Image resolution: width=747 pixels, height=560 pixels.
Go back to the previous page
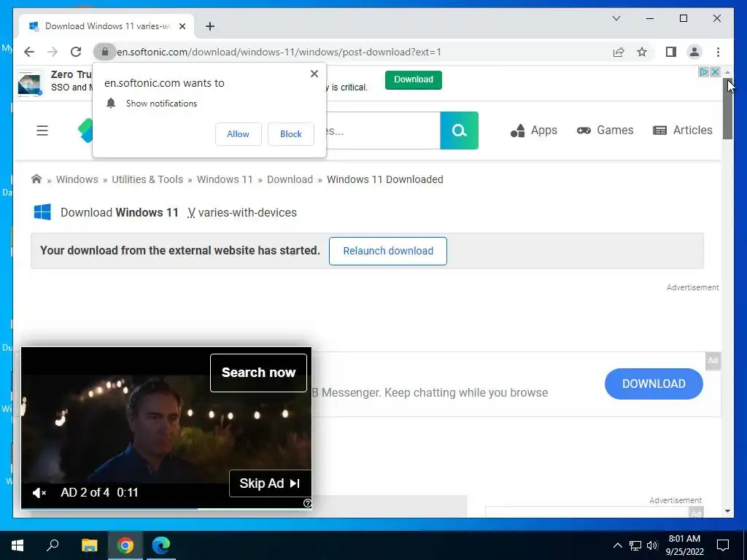pos(29,52)
